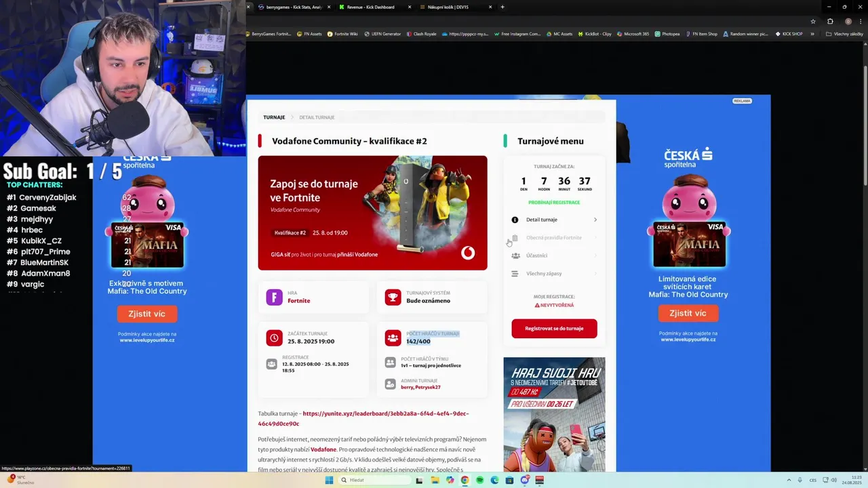This screenshot has height=488, width=868.
Task: Click the REKLAMA label on ad
Action: click(742, 101)
